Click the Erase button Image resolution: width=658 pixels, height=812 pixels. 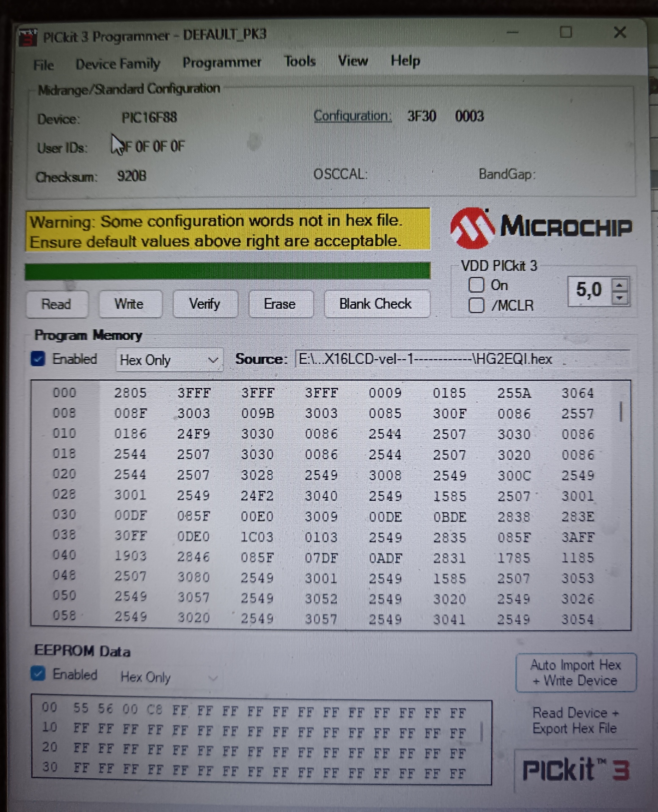pos(280,304)
